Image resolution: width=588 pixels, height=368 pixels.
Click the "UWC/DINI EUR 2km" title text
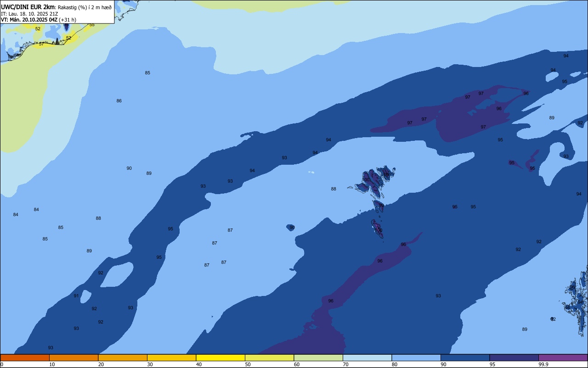tap(28, 7)
